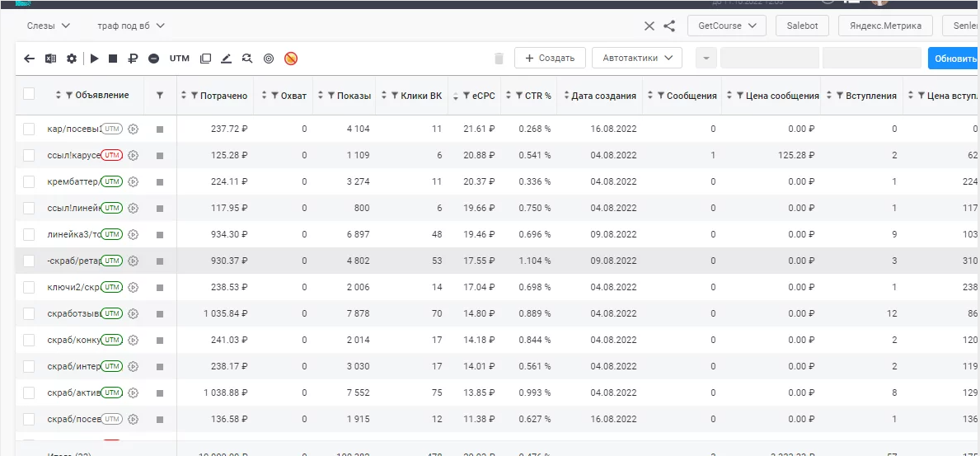Viewport: 980px width, 456px height.
Task: Click small grey dropdown arrow before date fields
Action: click(x=706, y=59)
